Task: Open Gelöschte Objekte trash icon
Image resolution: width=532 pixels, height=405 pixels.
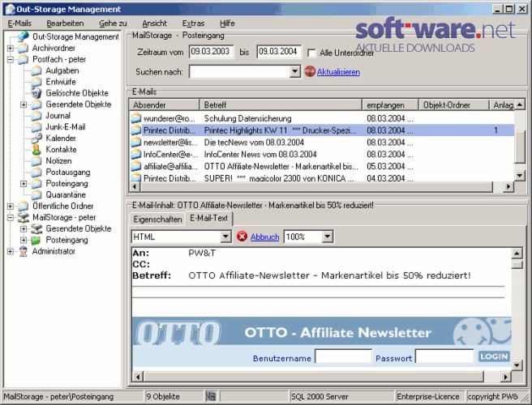Action: click(36, 93)
